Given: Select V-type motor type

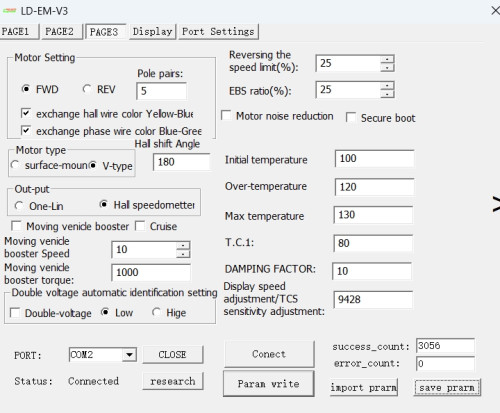Looking at the screenshot, I should coord(93,165).
